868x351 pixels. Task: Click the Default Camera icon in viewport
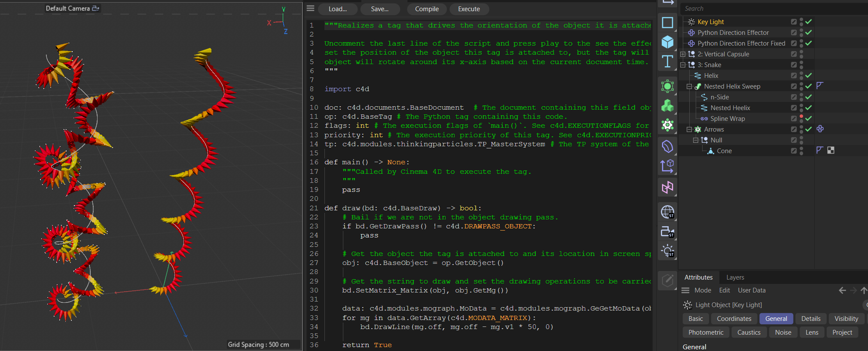[95, 8]
